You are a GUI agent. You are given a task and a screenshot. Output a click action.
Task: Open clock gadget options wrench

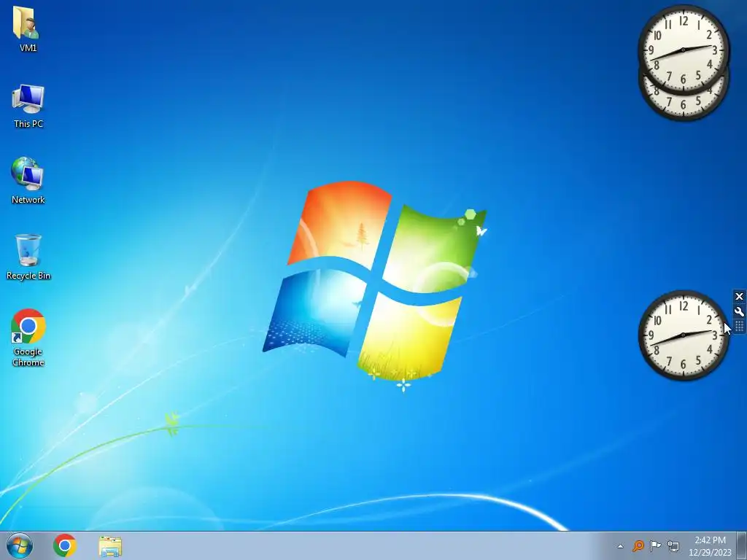click(x=739, y=312)
